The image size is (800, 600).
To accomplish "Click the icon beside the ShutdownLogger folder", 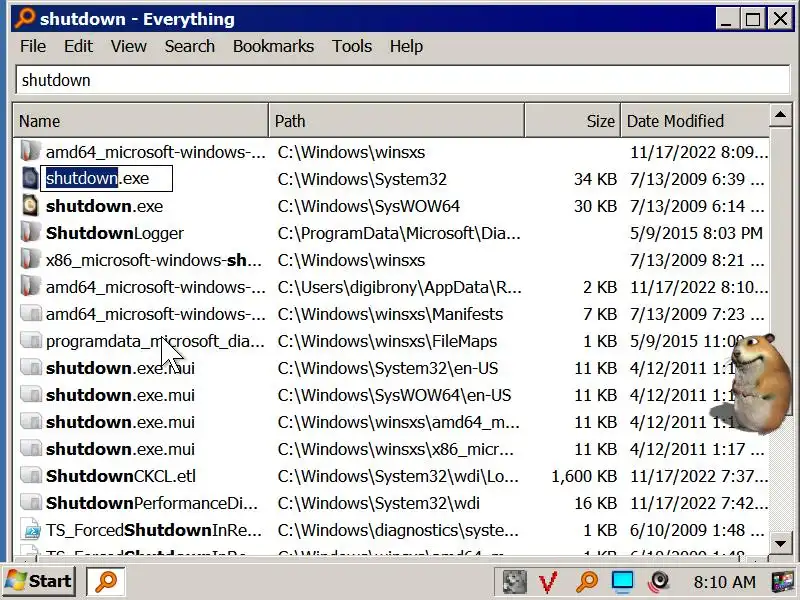I will pos(31,233).
